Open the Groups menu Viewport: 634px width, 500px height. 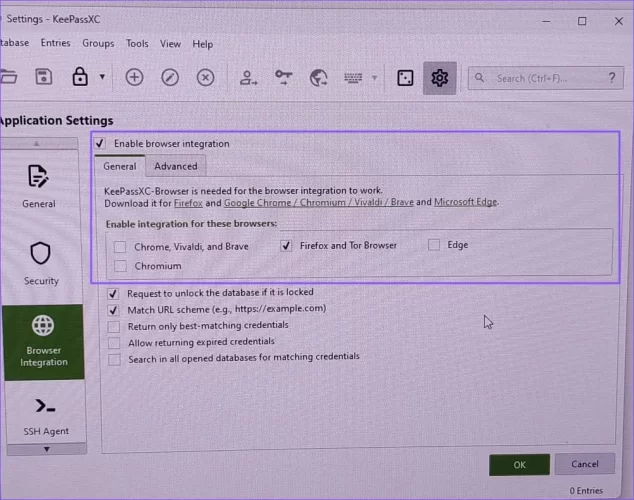pyautogui.click(x=98, y=44)
